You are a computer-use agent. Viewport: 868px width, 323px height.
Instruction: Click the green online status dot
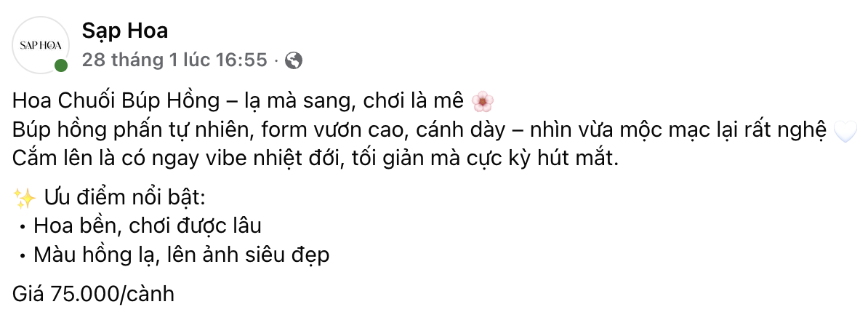(x=61, y=66)
